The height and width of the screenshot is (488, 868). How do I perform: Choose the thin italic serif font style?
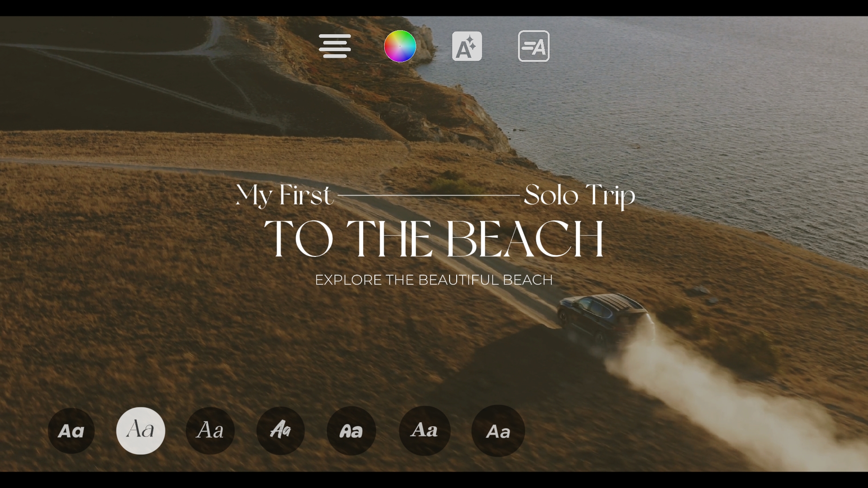[x=210, y=431]
